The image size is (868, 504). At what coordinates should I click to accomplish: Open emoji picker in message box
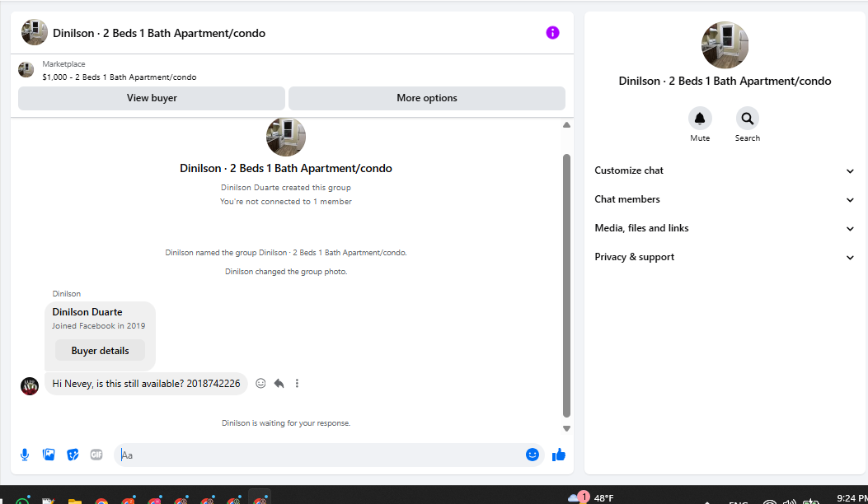click(x=532, y=455)
